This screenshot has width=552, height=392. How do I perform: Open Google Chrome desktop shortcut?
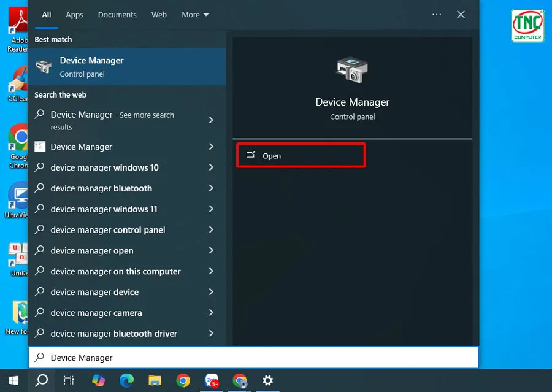click(18, 146)
